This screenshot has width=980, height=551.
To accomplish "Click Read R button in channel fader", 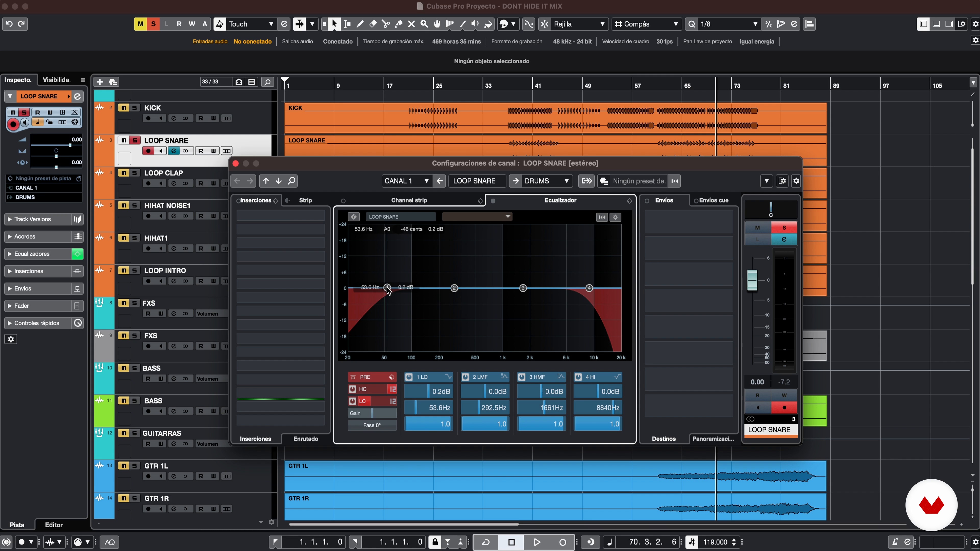I will 757,395.
